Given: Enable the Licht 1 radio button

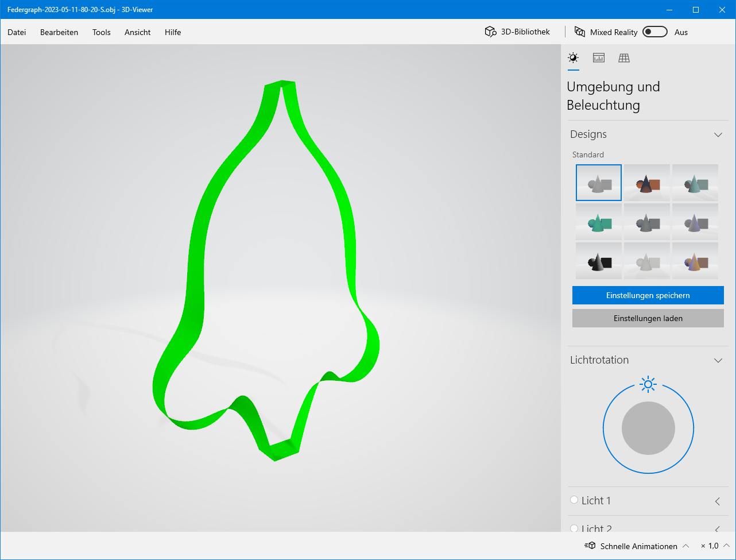Looking at the screenshot, I should point(574,500).
